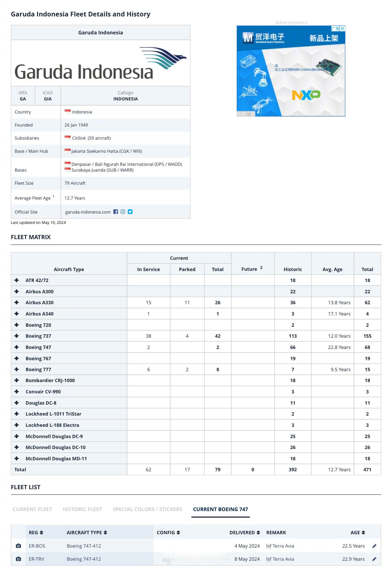This screenshot has height=568, width=392.
Task: Click the ER-TRV registration text
Action: (37, 559)
